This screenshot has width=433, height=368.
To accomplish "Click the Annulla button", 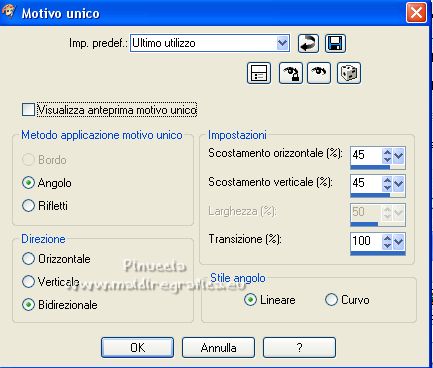I will pos(218,347).
